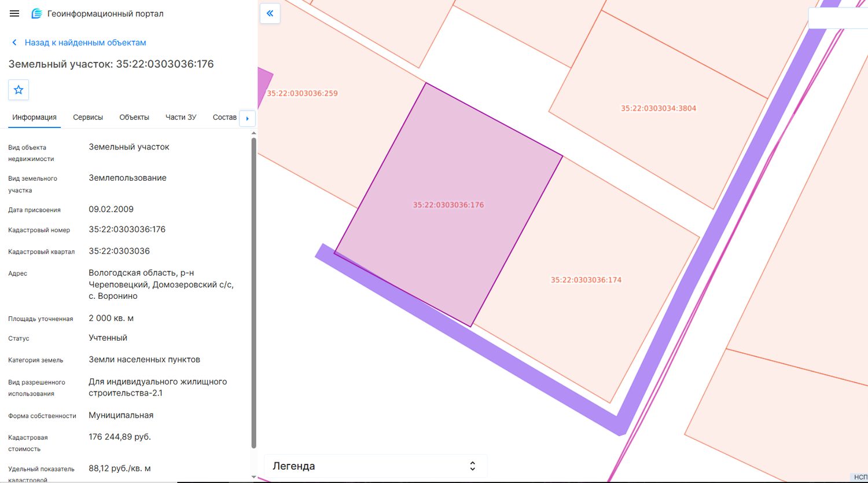Viewport: 868px width, 483px height.
Task: Click the Площадь уточненная label
Action: (41, 319)
